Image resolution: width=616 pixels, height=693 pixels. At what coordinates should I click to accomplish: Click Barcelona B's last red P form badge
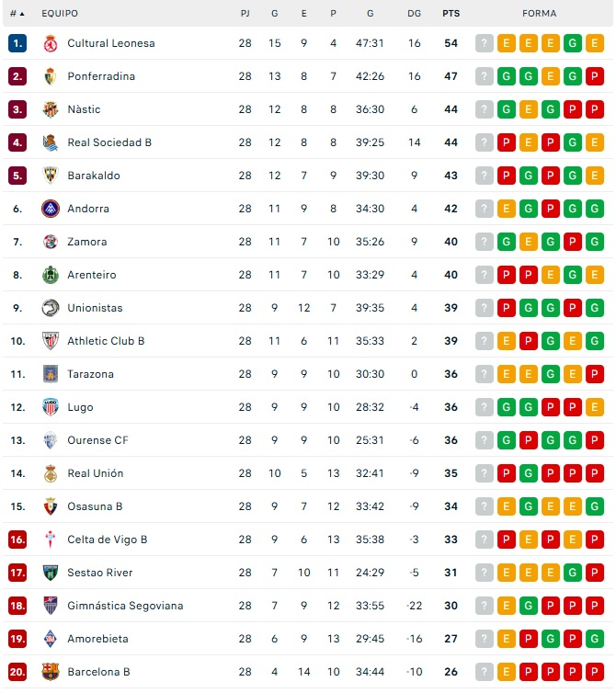tap(595, 672)
